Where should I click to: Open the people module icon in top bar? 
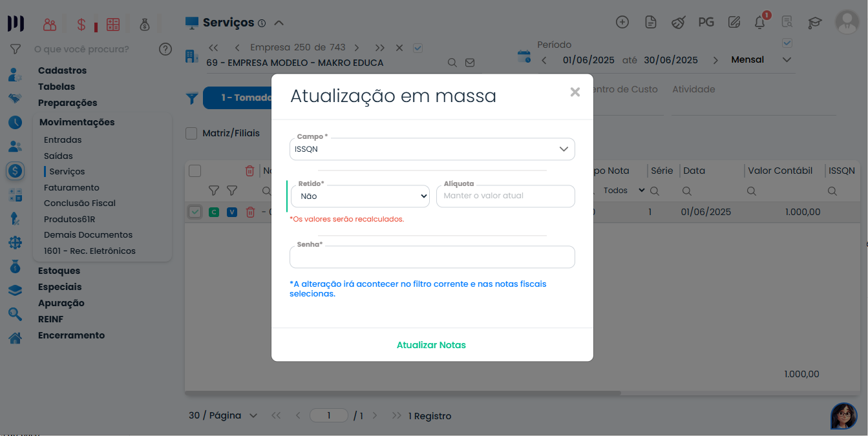point(50,25)
